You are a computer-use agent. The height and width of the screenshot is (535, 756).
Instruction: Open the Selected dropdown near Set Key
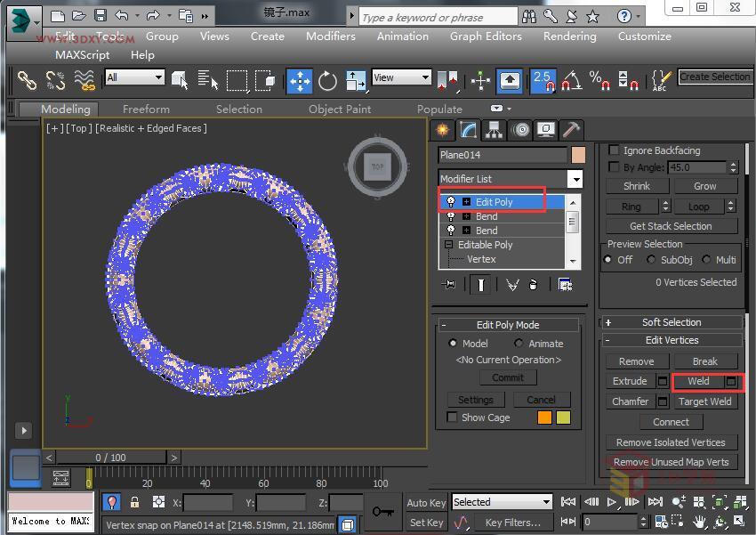tap(501, 501)
